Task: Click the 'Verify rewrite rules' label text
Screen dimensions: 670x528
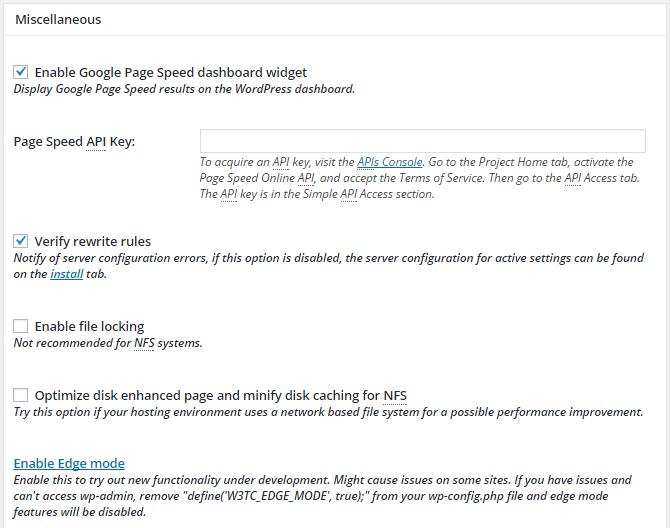Action: click(x=93, y=241)
